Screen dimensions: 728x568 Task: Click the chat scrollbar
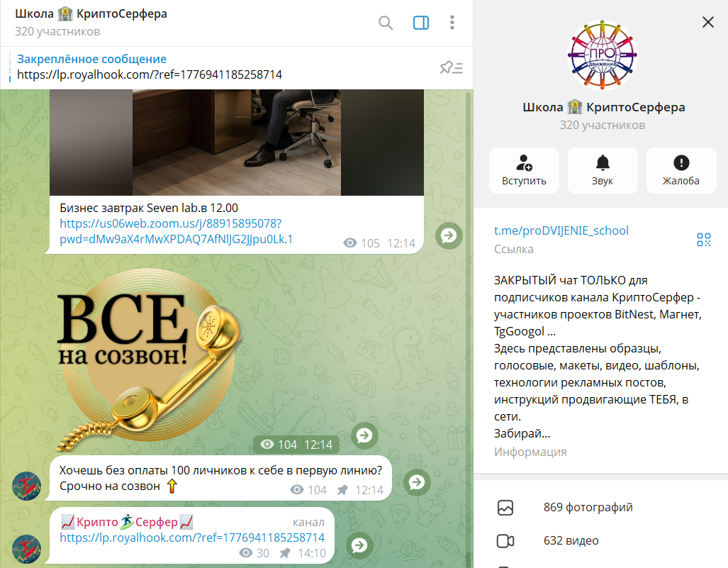[469, 328]
